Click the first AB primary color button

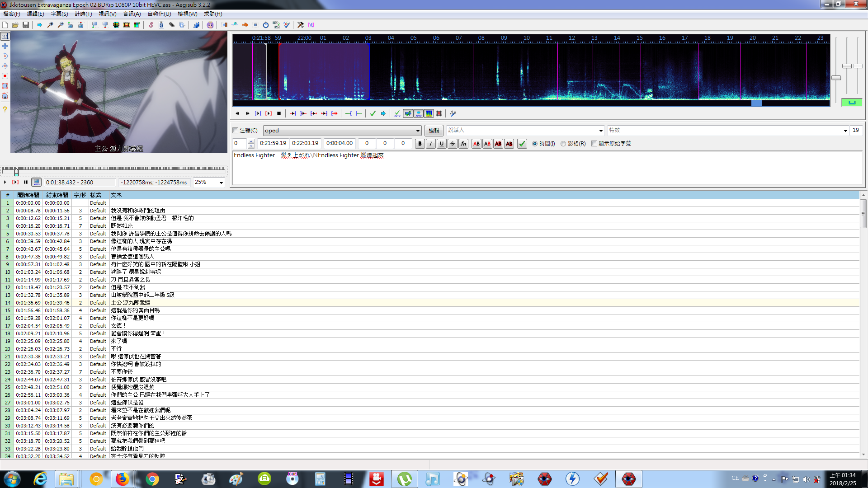tap(476, 144)
